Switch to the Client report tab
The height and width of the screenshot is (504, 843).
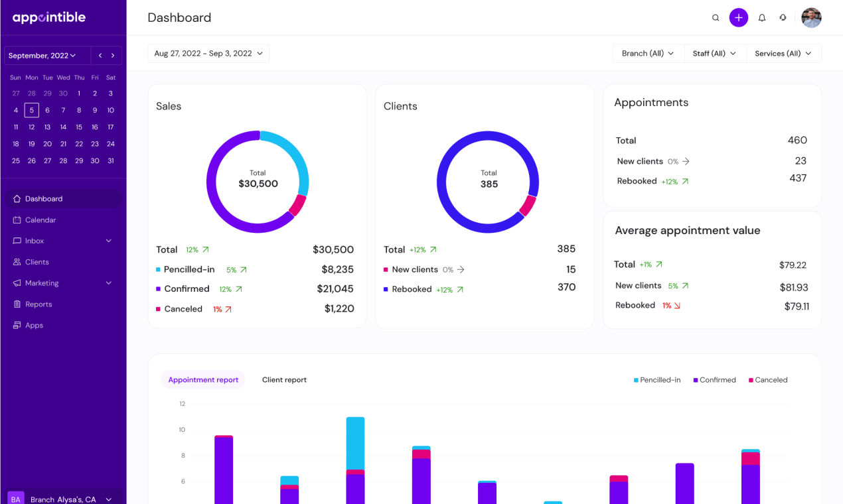click(x=284, y=380)
